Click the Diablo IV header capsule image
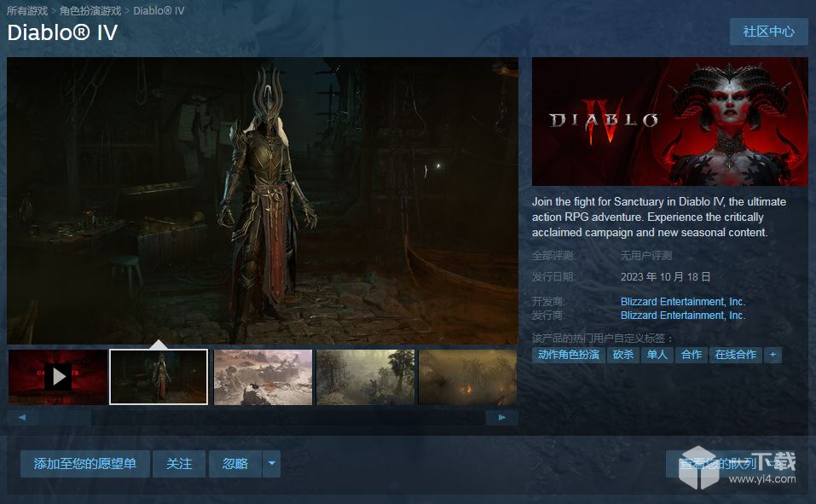Screen dimensions: 816x504 (x=669, y=121)
